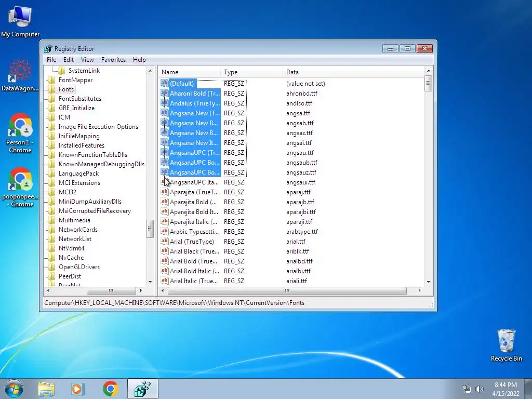Select the MCI Extensions key
The image size is (532, 399).
(x=79, y=183)
